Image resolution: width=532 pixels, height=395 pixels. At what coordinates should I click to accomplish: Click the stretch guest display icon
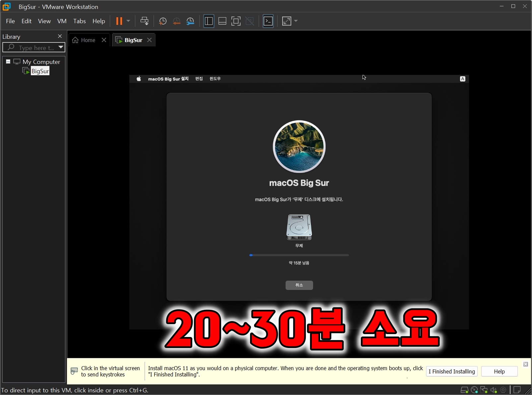click(287, 21)
